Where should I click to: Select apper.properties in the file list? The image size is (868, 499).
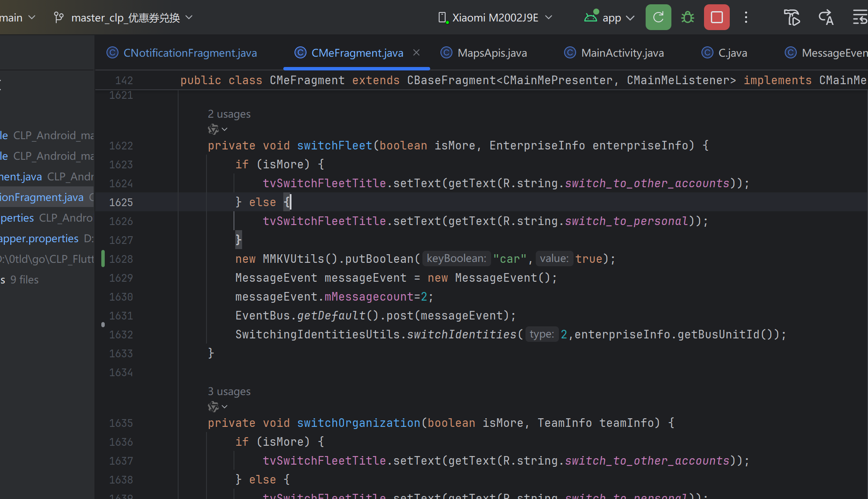coord(46,238)
